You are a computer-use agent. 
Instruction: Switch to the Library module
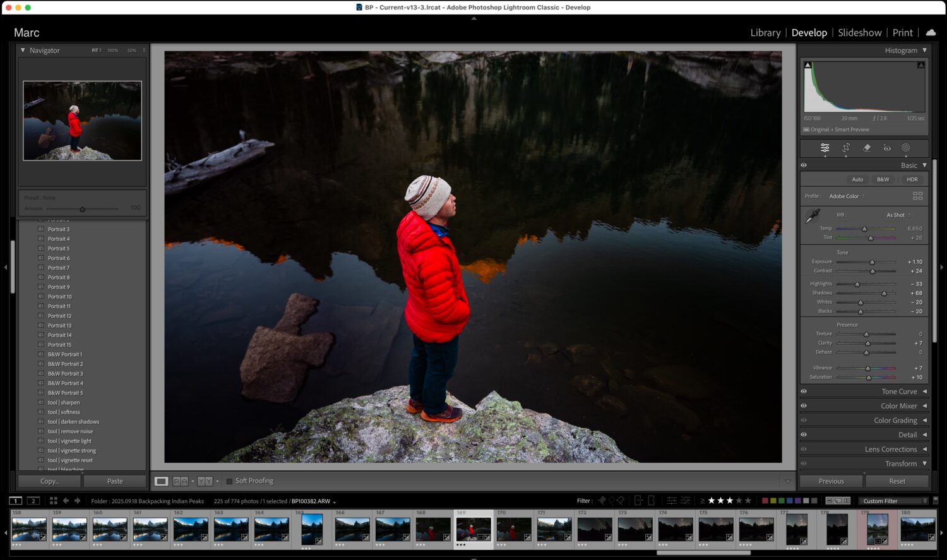(x=765, y=33)
